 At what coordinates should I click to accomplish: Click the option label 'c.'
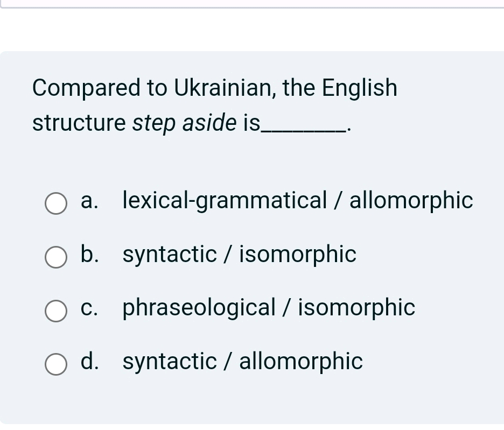tap(89, 308)
